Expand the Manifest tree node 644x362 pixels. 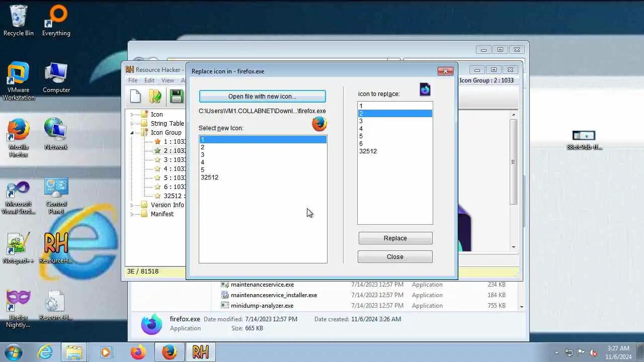132,214
